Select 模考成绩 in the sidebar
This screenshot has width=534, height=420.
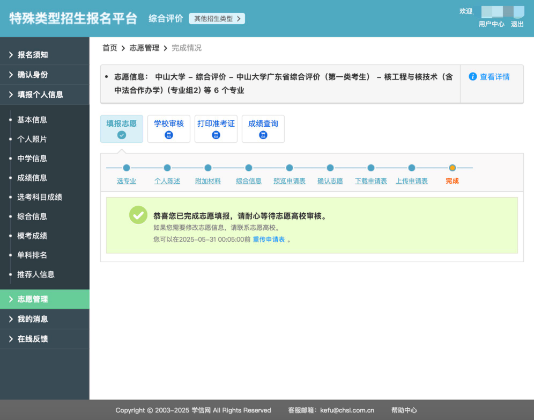32,235
